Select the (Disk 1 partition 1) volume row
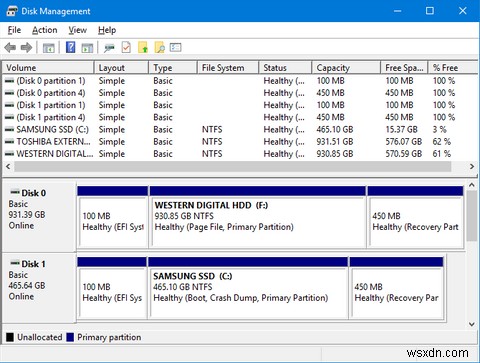480x363 pixels. coord(240,105)
